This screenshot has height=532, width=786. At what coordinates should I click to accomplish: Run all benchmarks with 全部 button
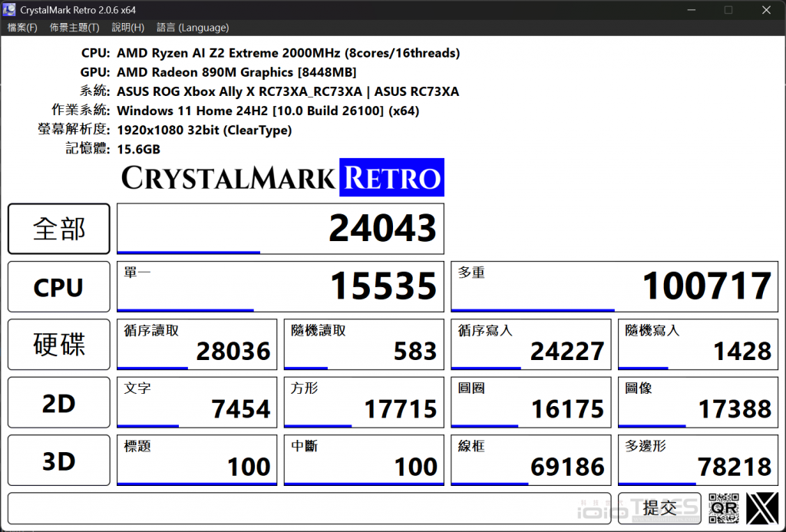tap(58, 229)
